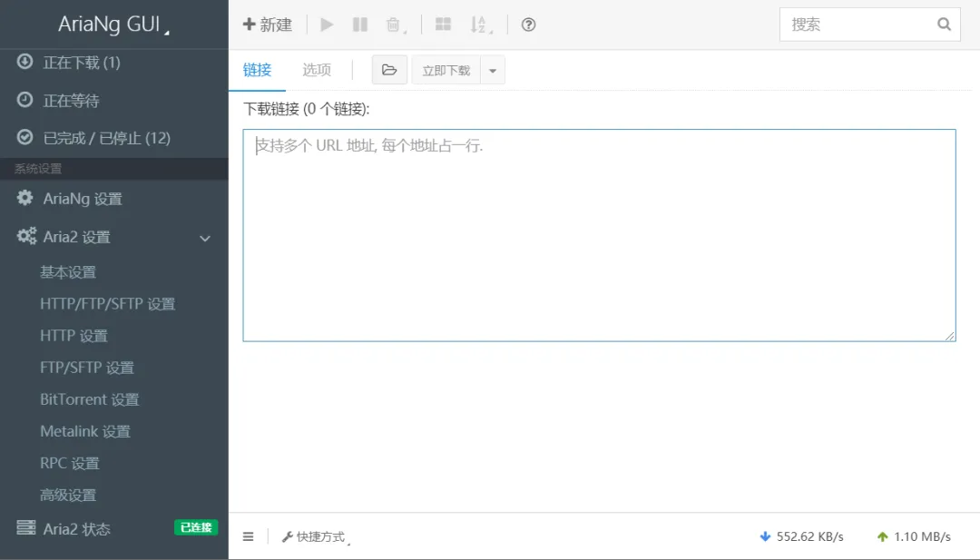
Task: Click the open file folder icon
Action: (x=389, y=69)
